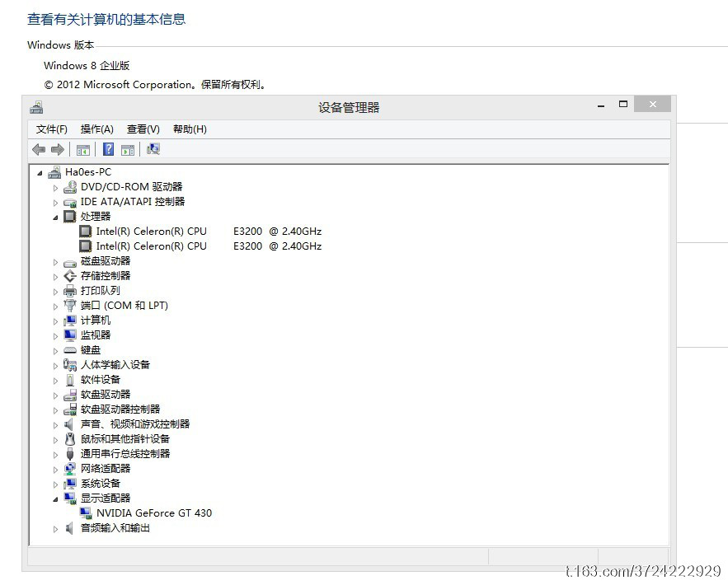728x585 pixels.
Task: Scan for hardware changes toolbar icon
Action: click(153, 149)
